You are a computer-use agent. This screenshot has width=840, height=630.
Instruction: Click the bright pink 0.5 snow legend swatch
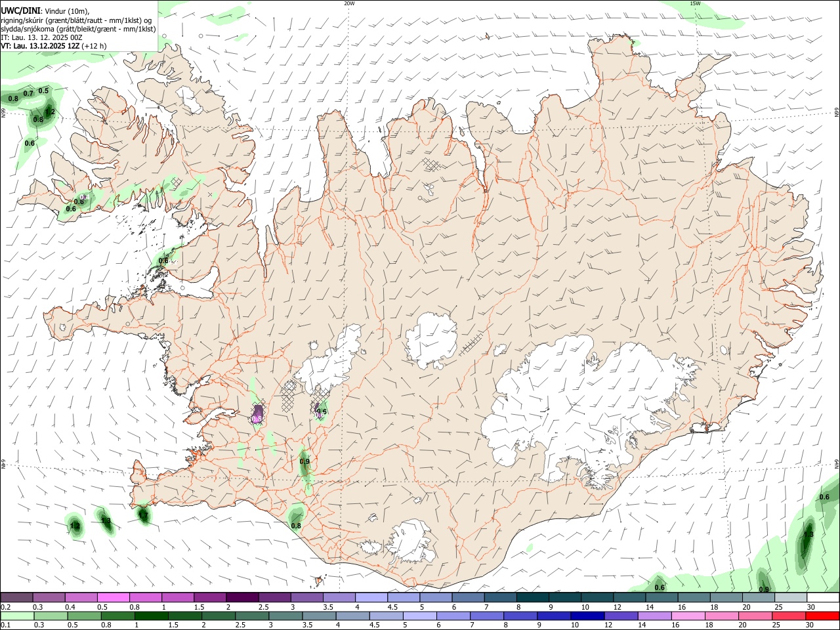[x=113, y=598]
